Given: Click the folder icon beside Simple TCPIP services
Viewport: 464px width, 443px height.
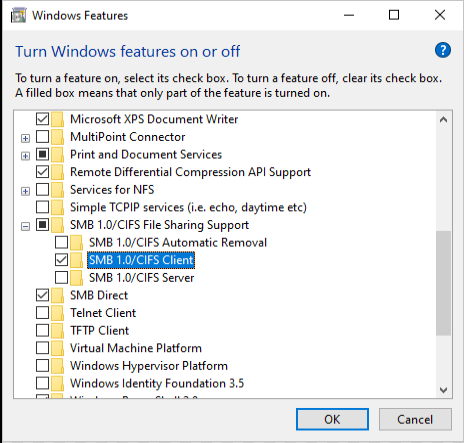Looking at the screenshot, I should pyautogui.click(x=58, y=208).
